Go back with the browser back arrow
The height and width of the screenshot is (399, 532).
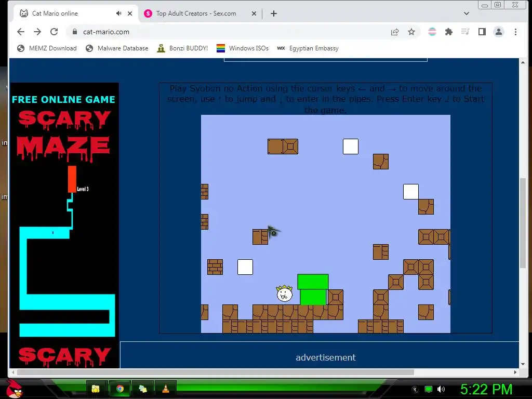(21, 32)
